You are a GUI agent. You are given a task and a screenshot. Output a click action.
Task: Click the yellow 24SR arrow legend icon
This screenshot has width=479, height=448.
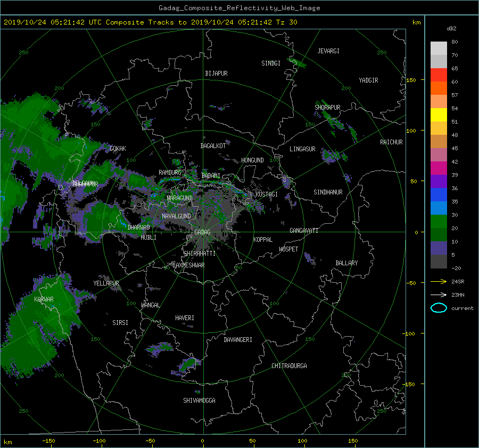coord(439,281)
